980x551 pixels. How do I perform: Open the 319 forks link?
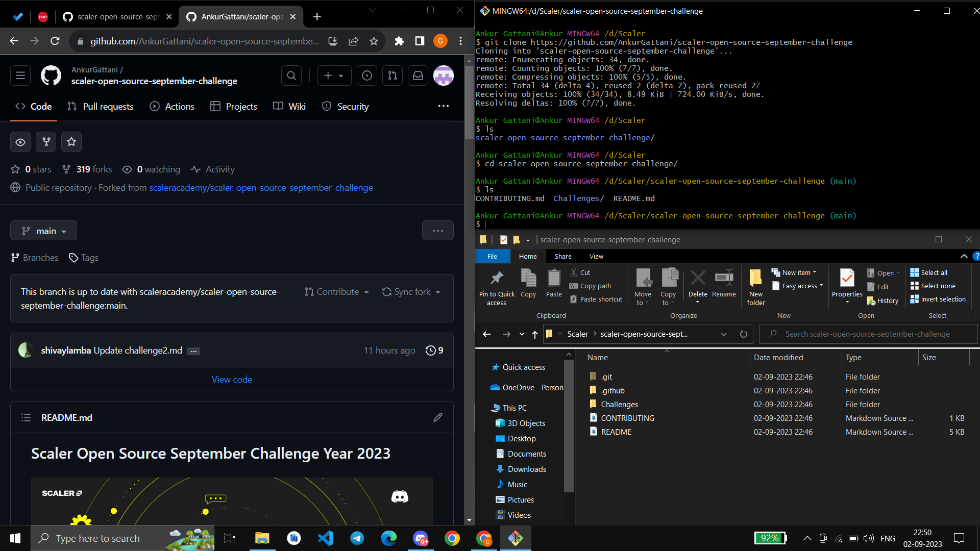86,169
